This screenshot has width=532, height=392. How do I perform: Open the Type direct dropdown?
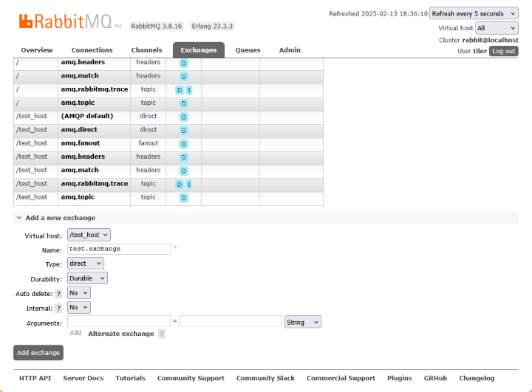[x=86, y=264]
